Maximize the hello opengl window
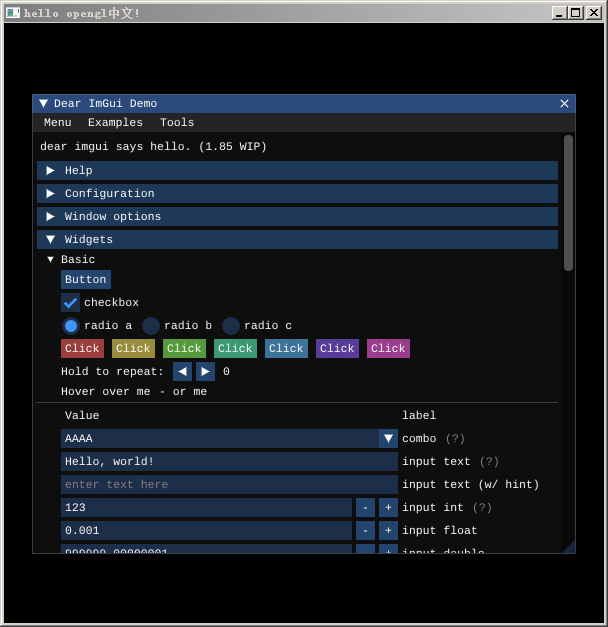 [576, 13]
